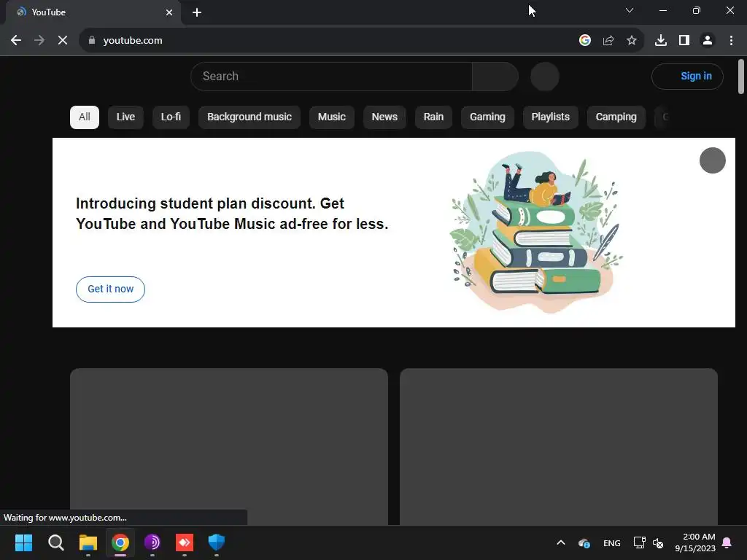Select the News filter chip

pyautogui.click(x=384, y=117)
